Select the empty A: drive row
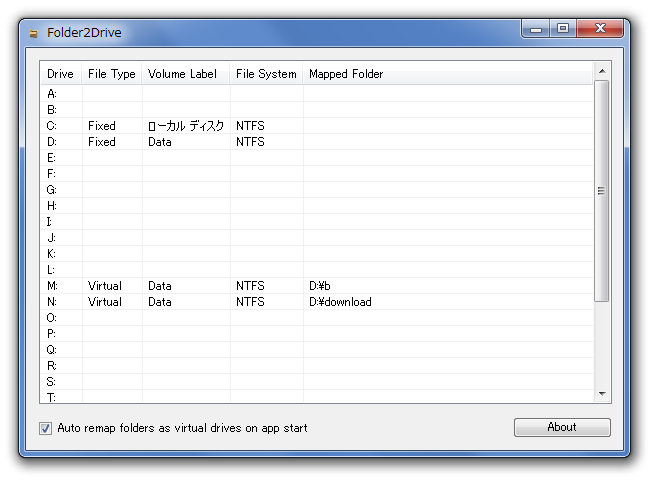 click(x=317, y=94)
